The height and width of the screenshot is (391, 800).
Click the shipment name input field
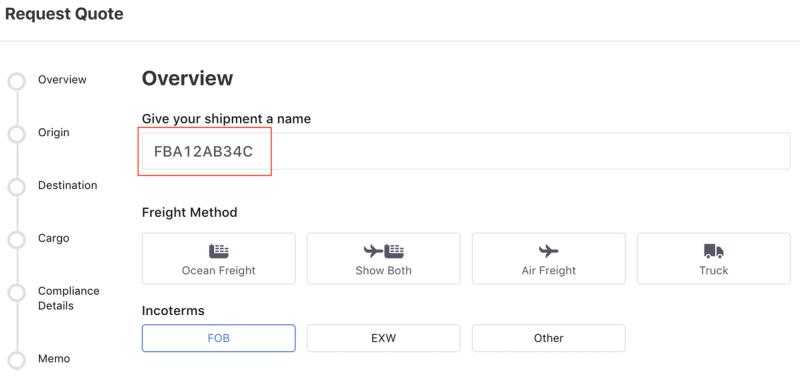coord(466,151)
